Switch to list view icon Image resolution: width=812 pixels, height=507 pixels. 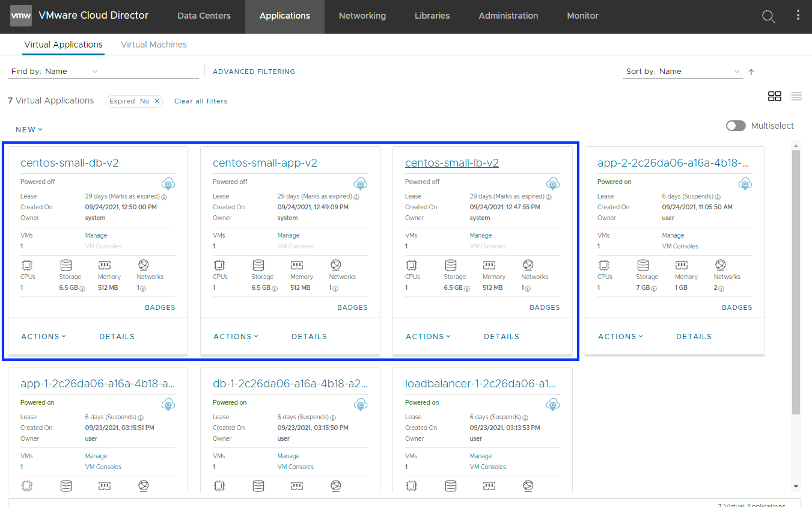[x=796, y=96]
